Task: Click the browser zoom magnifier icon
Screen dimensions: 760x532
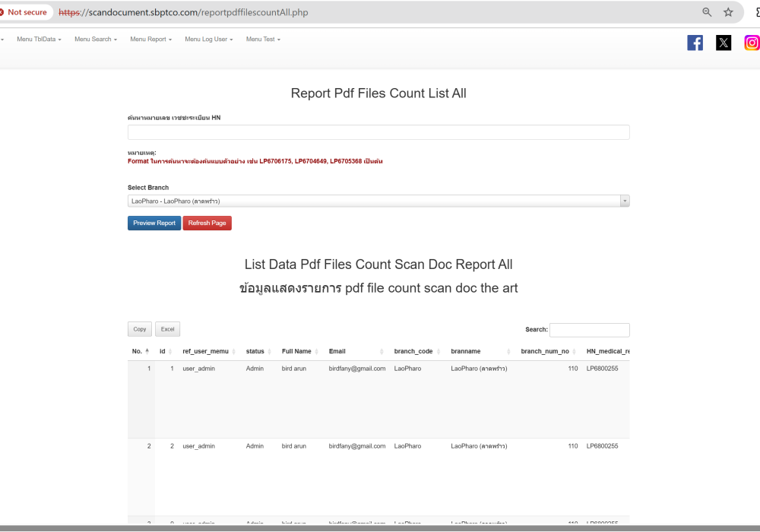Action: click(x=707, y=12)
